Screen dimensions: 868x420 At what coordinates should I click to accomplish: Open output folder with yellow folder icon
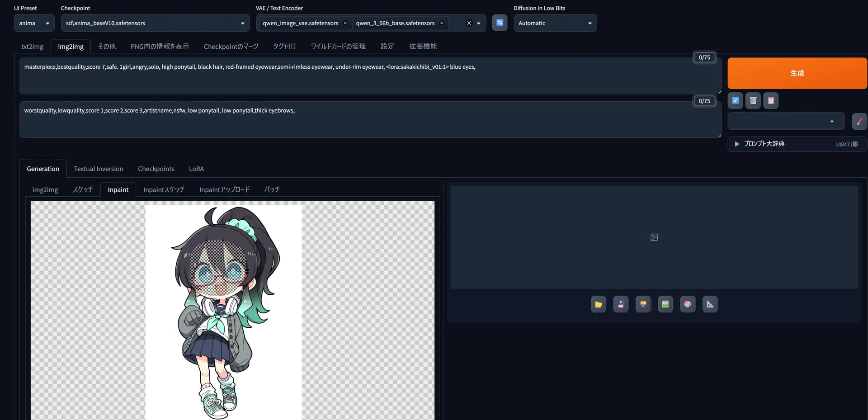click(598, 304)
